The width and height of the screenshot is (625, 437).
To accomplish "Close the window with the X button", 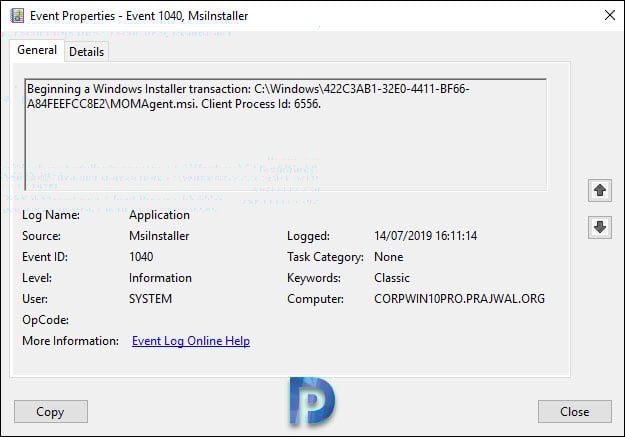I will [609, 16].
